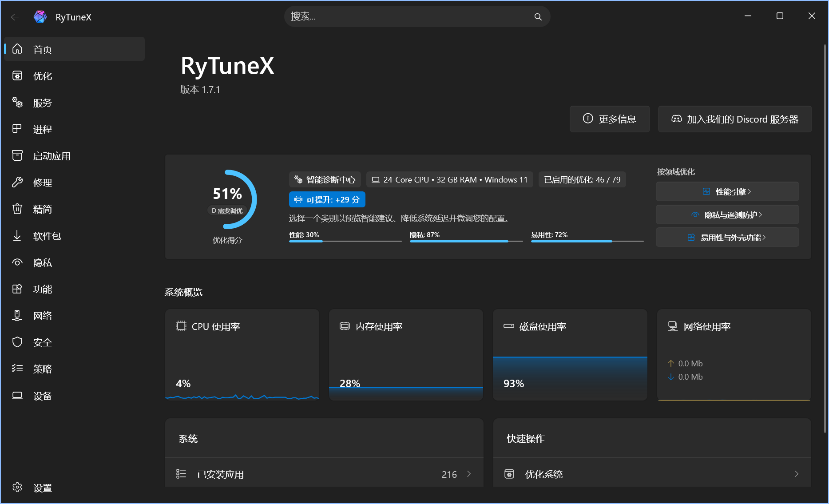Click the 按领域优化 label
This screenshot has height=504, width=829.
tap(676, 171)
